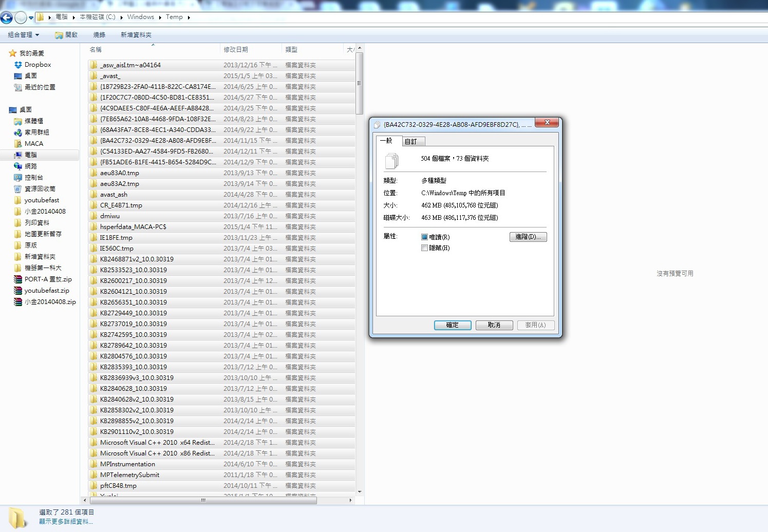Select the CR_E4B71.tmp folder name
Viewport: 768px width, 532px height.
coord(121,205)
